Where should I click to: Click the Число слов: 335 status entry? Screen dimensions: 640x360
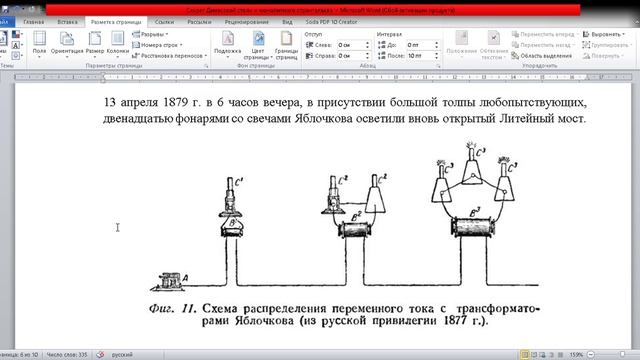point(67,355)
